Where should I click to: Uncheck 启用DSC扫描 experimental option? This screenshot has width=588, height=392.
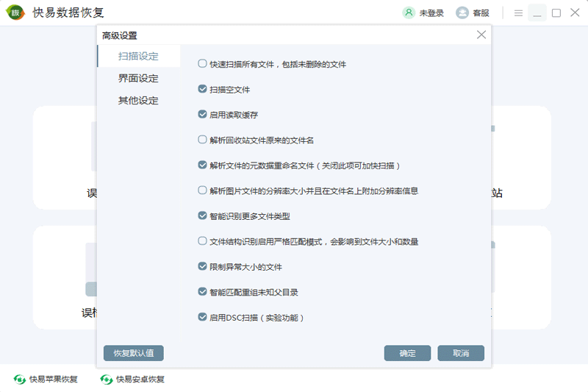(x=203, y=318)
